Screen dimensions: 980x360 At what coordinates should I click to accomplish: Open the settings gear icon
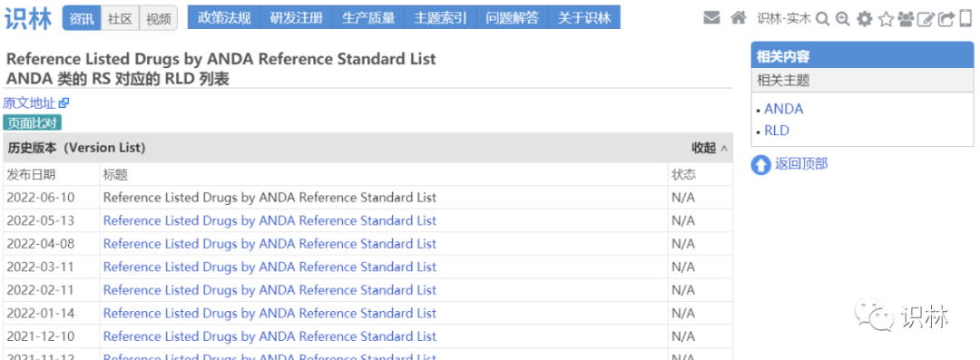click(x=865, y=19)
